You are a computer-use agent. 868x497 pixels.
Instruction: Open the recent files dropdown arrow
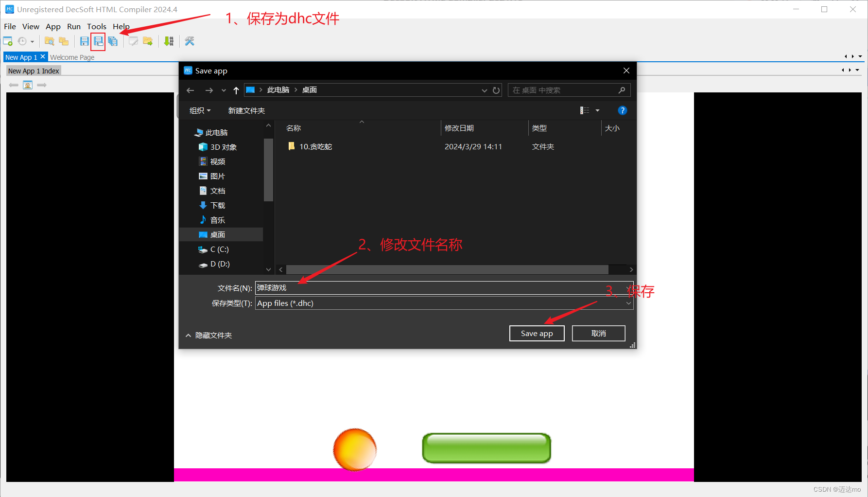[x=33, y=41]
